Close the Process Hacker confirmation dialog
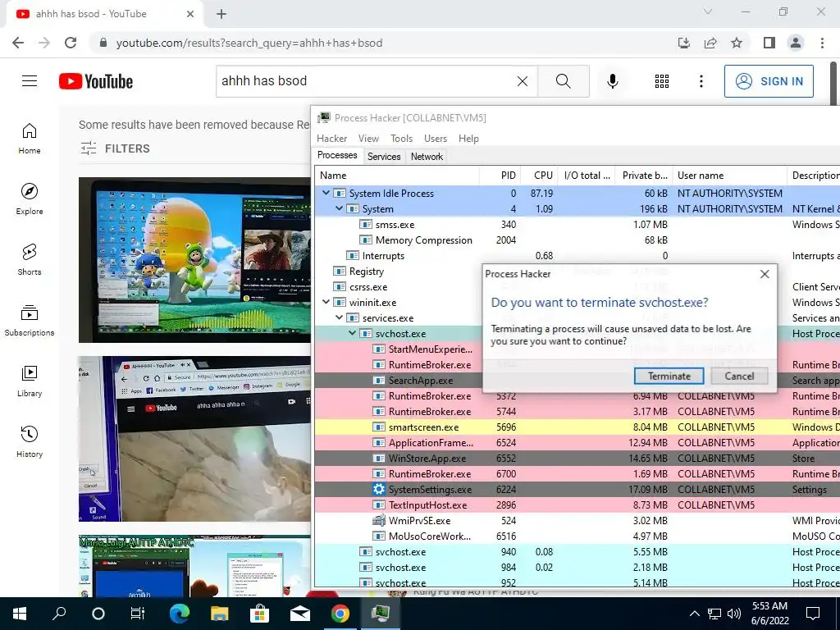This screenshot has width=840, height=630. (765, 274)
